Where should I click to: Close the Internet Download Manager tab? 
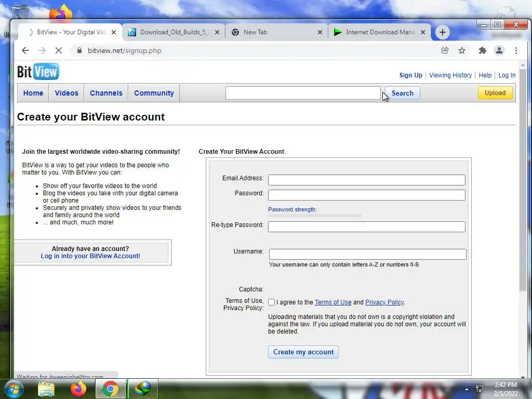pyautogui.click(x=423, y=32)
